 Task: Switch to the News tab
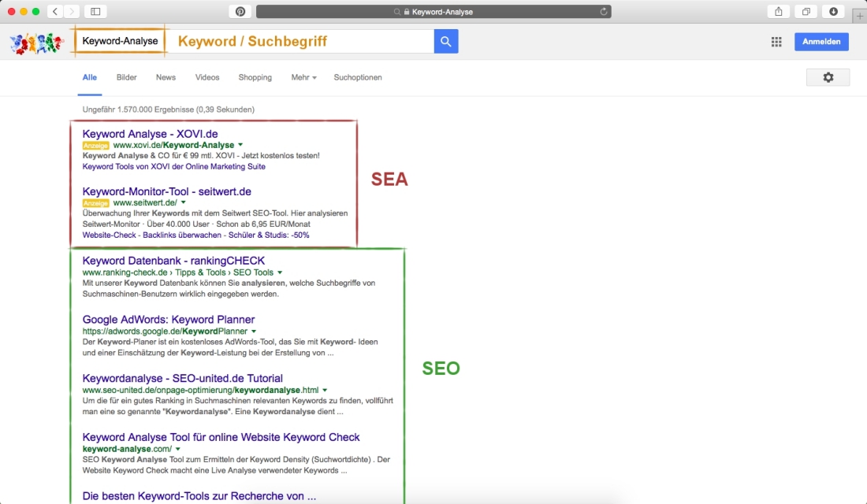pos(166,77)
